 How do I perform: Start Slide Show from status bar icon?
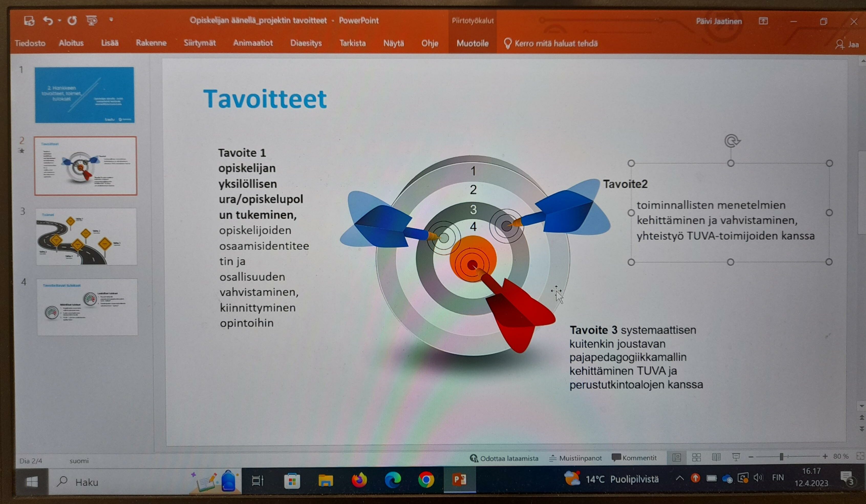pos(736,457)
